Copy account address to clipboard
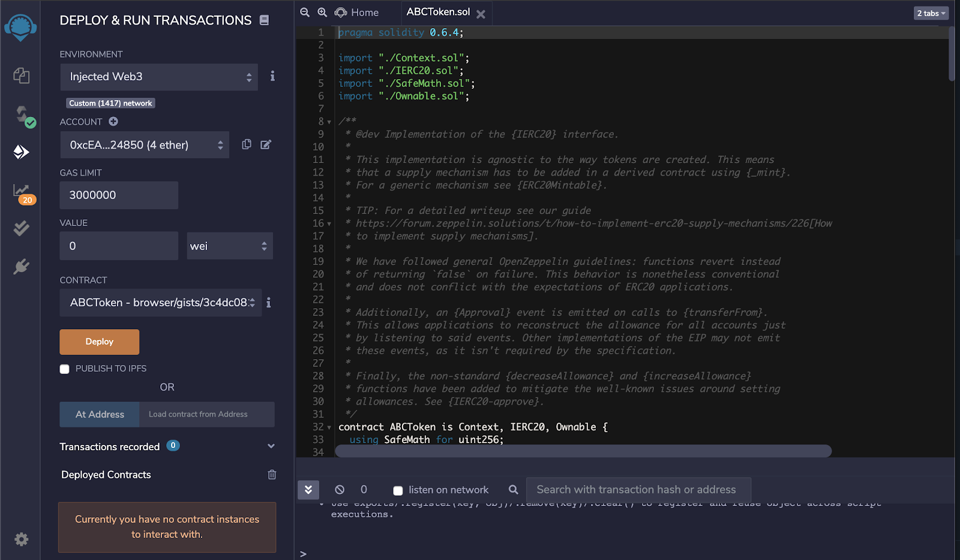This screenshot has width=960, height=560. coord(247,144)
